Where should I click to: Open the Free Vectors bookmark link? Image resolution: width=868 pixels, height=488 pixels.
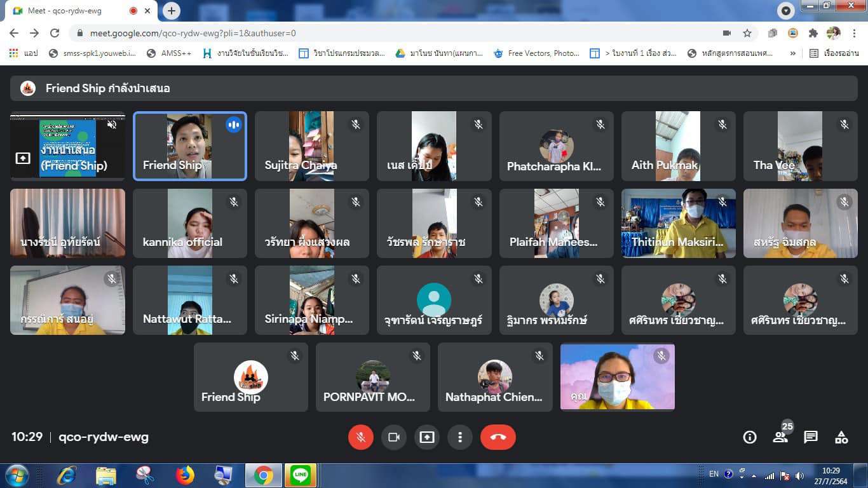[x=537, y=53]
